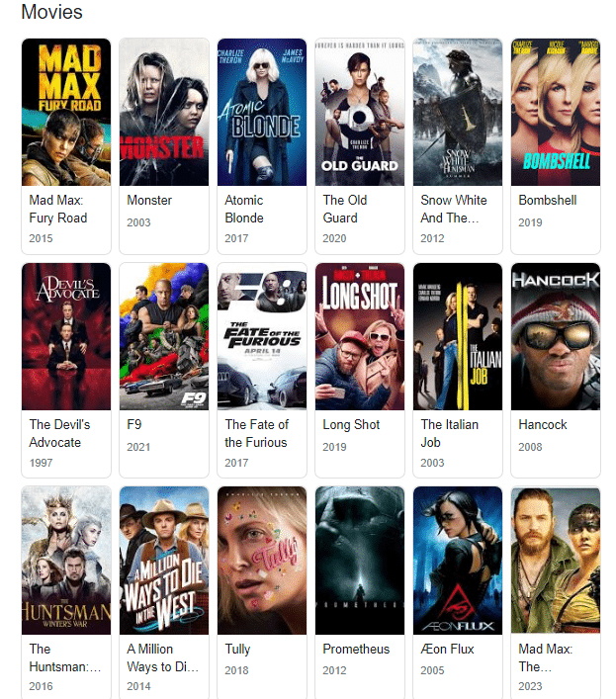The image size is (616, 699).
Task: Click The Old Guard movie poster
Action: pyautogui.click(x=360, y=112)
